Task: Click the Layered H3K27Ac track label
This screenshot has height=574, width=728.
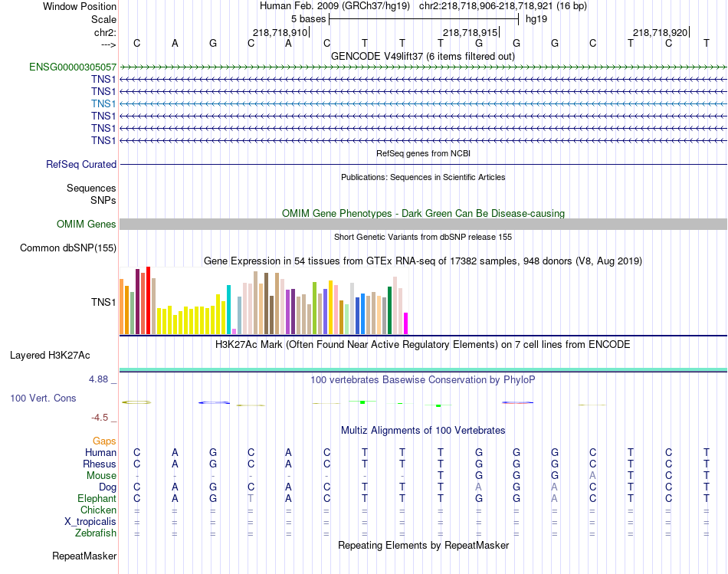Action: coord(50,356)
